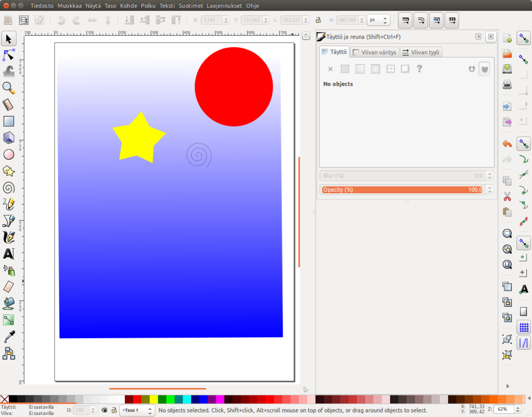532x417 pixels.
Task: Pick the Zoom tool magnifier
Action: click(9, 88)
